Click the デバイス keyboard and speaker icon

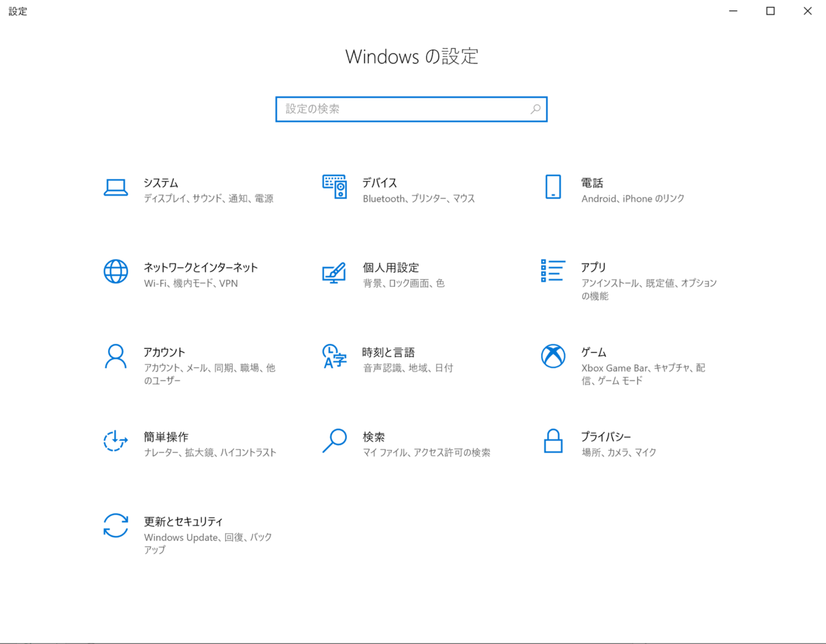[x=335, y=186]
